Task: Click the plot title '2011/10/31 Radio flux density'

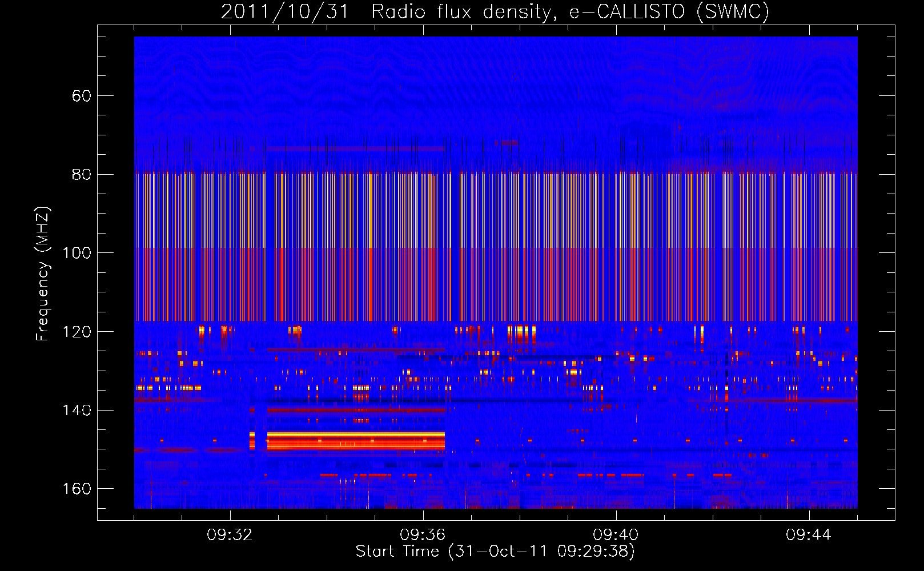Action: tap(495, 11)
